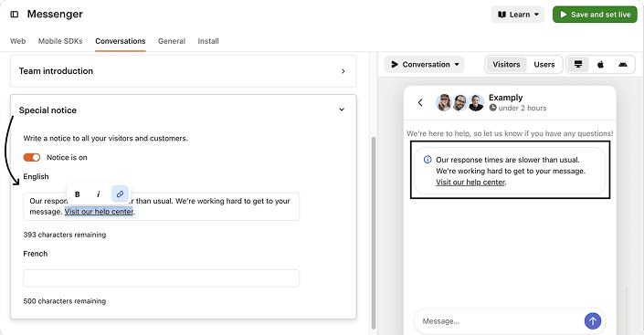Open the Learn dropdown
The width and height of the screenshot is (644, 335).
[x=518, y=15]
